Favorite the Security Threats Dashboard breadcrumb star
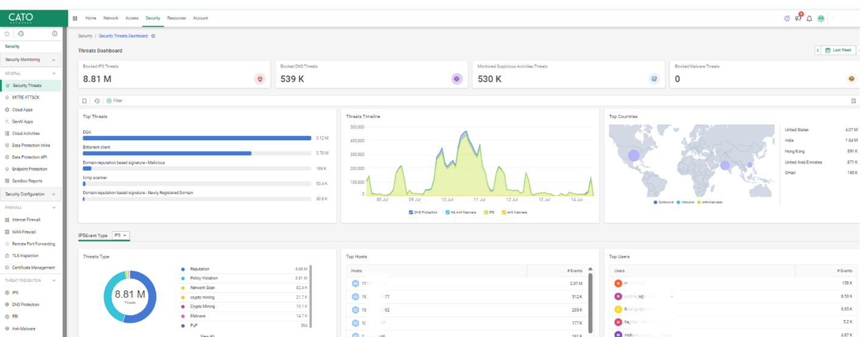This screenshot has width=868, height=337. [153, 36]
